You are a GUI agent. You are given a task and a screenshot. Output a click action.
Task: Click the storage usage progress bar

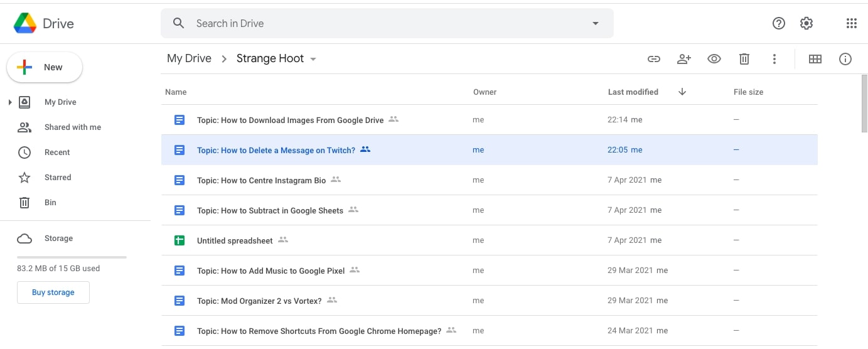tap(72, 257)
